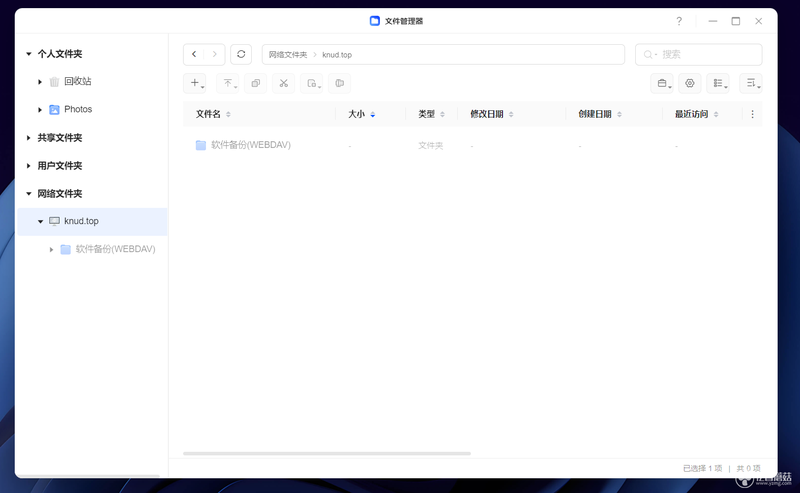Viewport: 800px width, 493px height.
Task: Open the toolbox briefcase menu
Action: click(662, 83)
